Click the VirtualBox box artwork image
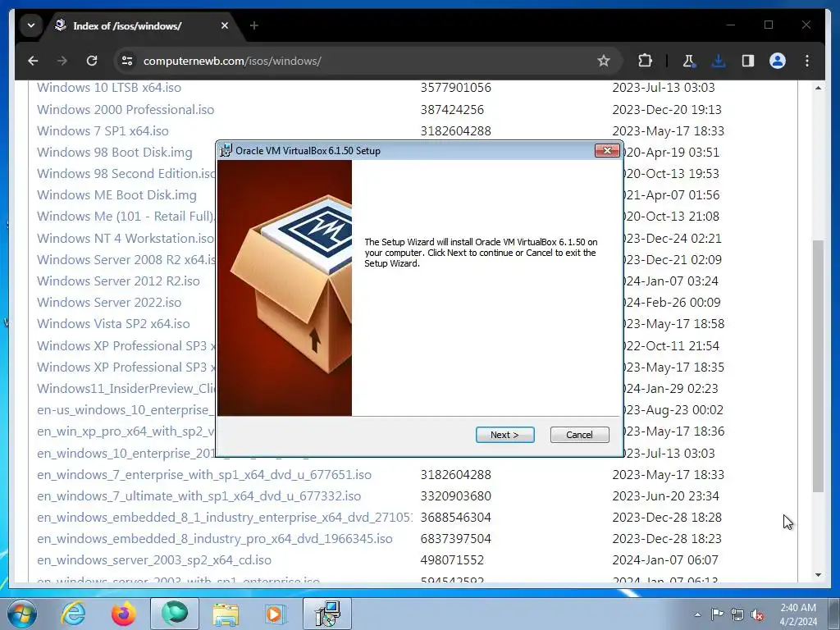Viewport: 840px width, 630px height. coord(285,288)
